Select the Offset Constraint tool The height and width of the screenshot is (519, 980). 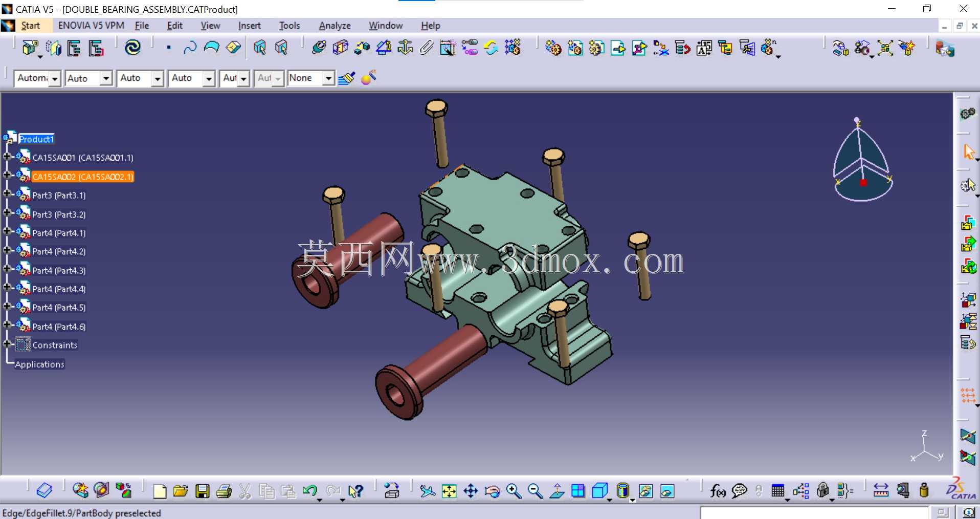(x=362, y=48)
